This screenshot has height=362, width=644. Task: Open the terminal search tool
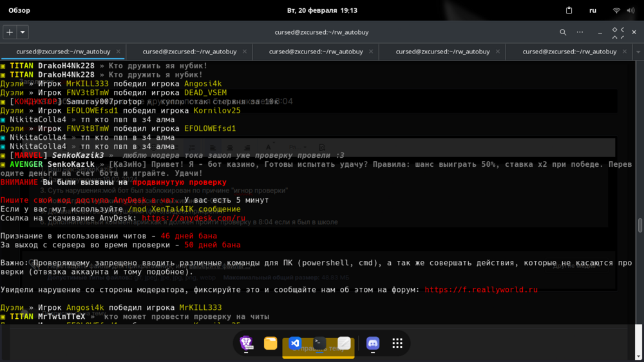[x=563, y=32]
